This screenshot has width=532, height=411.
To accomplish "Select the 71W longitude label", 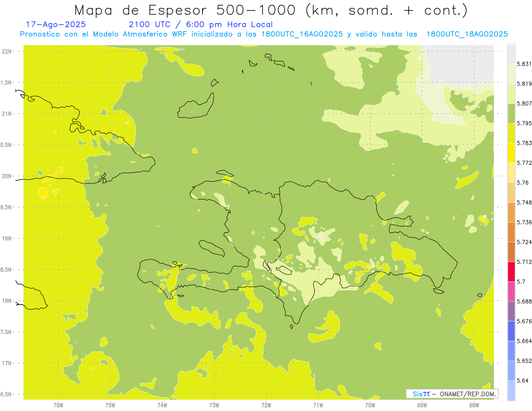I will [x=318, y=405].
